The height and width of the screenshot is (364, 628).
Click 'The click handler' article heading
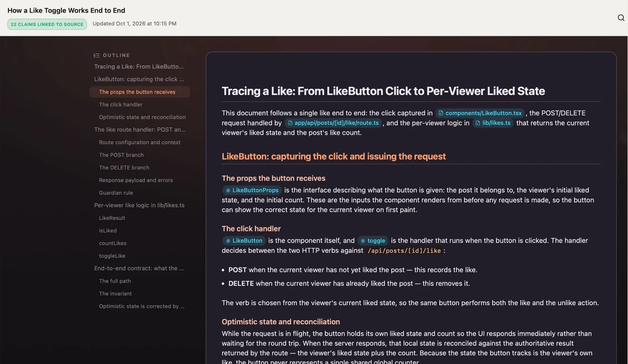coord(251,229)
